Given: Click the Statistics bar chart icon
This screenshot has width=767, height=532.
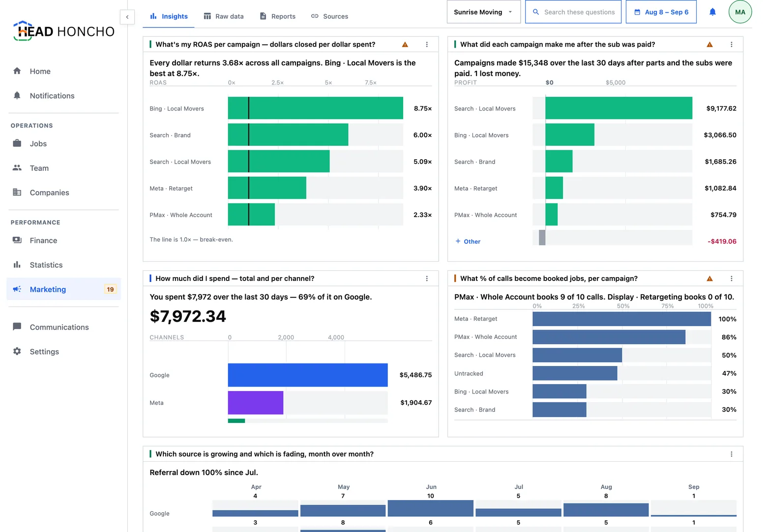Looking at the screenshot, I should (x=17, y=265).
